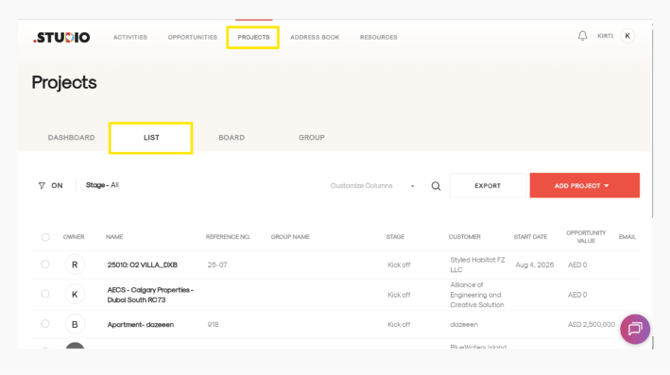This screenshot has height=375, width=670.
Task: Click the KIRTI username label
Action: (605, 36)
